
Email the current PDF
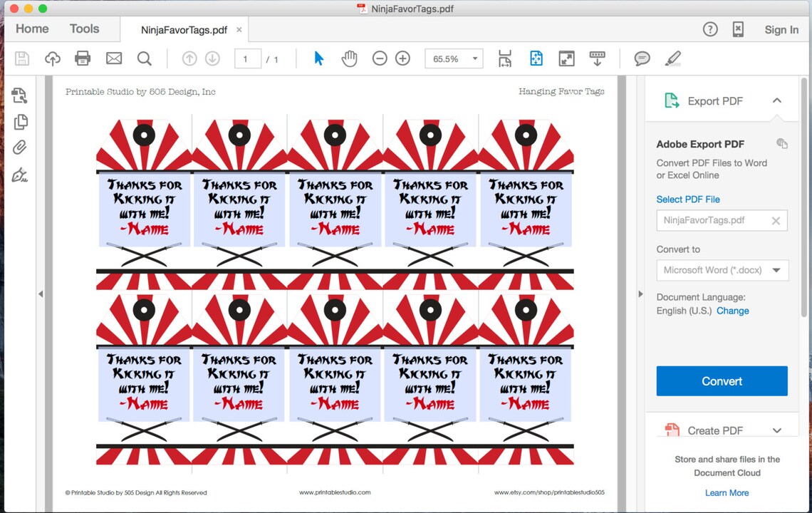click(113, 58)
